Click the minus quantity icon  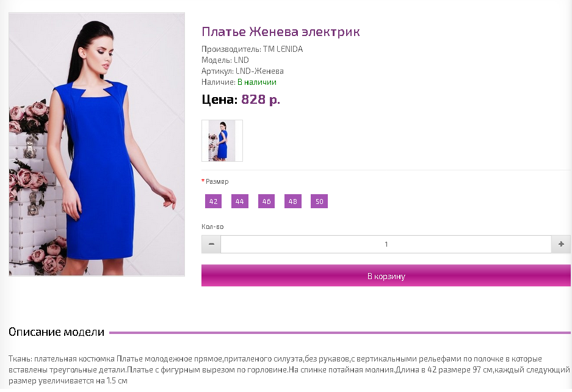point(211,244)
